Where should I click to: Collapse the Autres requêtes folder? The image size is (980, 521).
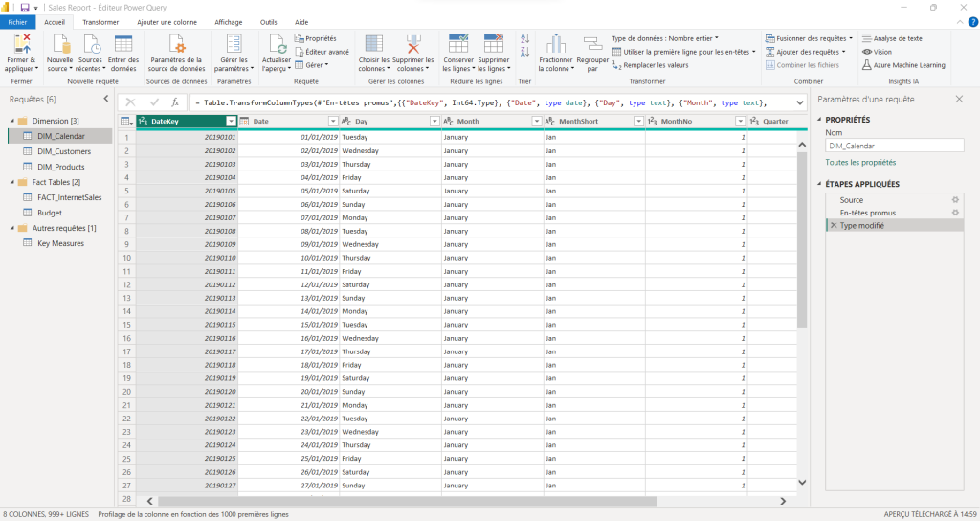point(11,228)
